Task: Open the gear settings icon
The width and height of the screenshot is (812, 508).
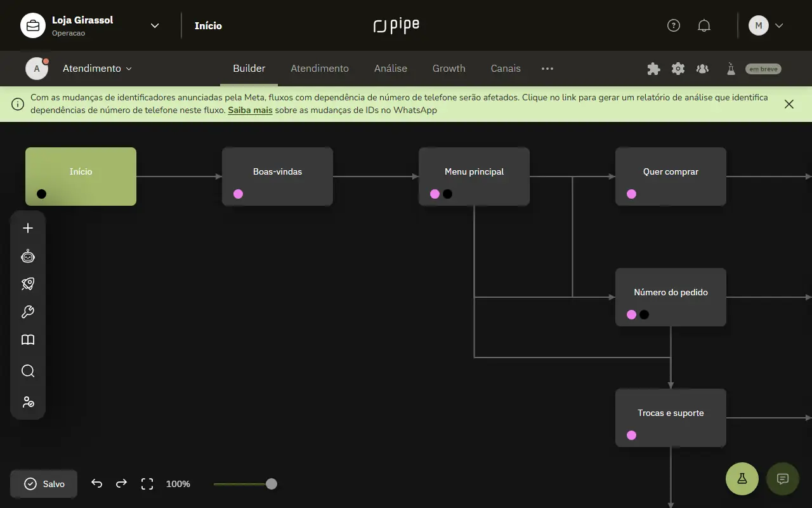Action: coord(678,69)
